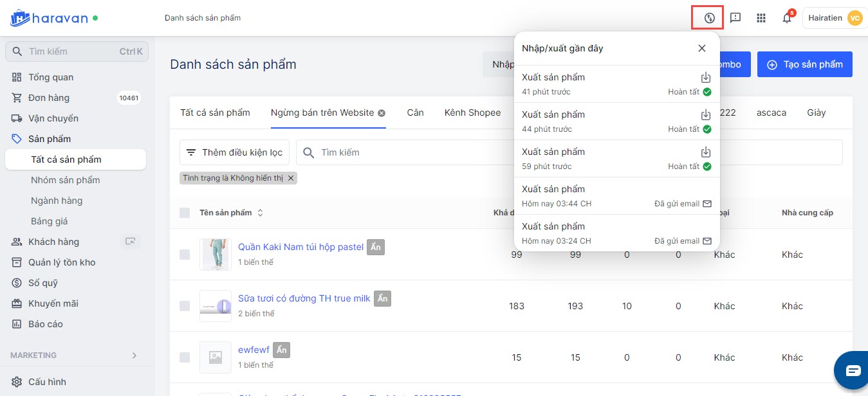
Task: Focus the sidebar Tìm kiếm search box
Action: 77,51
